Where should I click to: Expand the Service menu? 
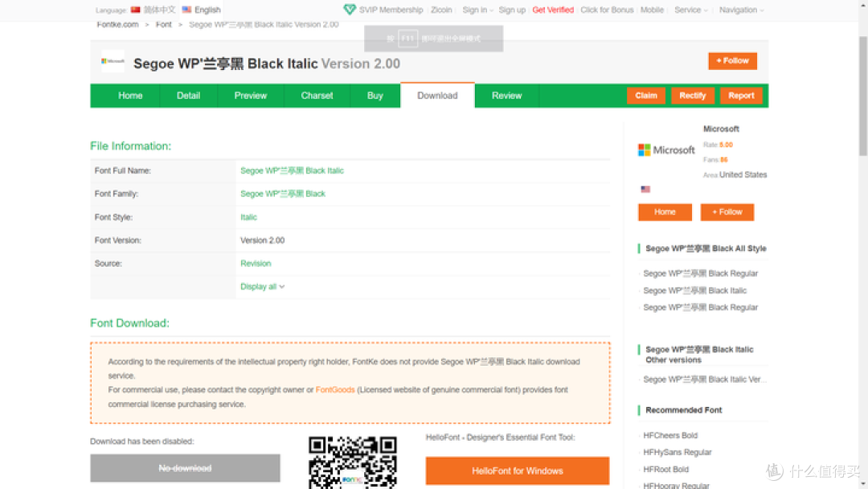690,10
